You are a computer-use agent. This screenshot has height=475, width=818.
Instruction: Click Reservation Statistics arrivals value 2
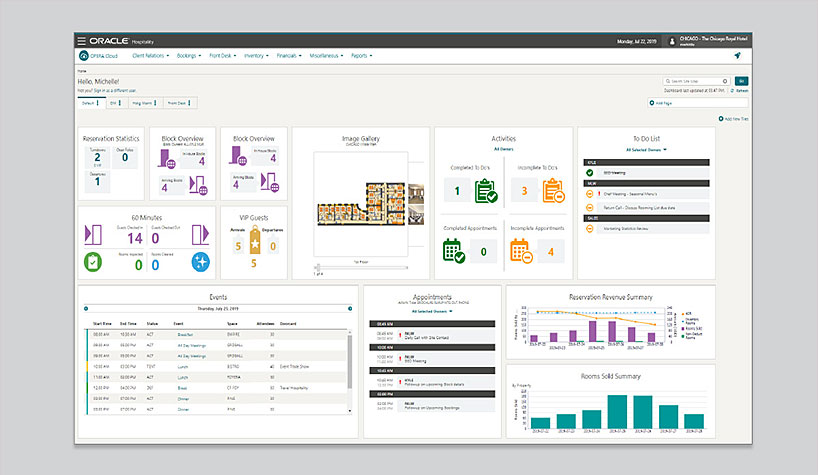(x=98, y=157)
